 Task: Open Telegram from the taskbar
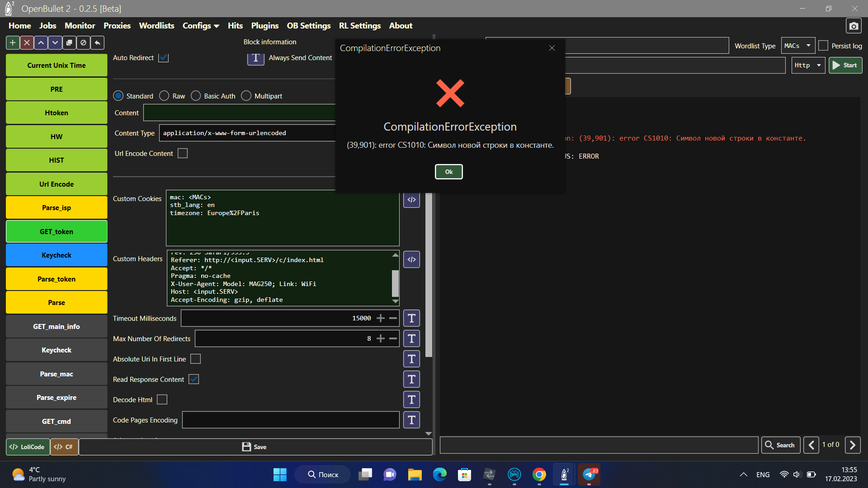point(589,474)
